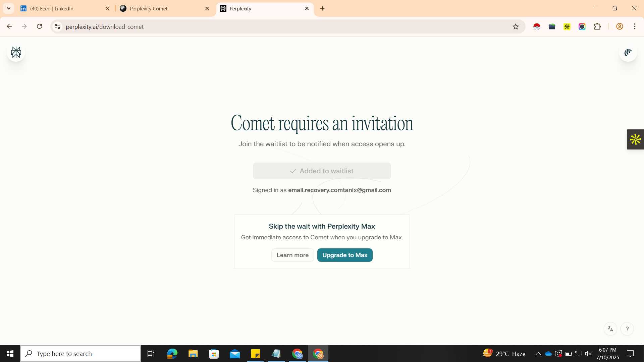This screenshot has height=362, width=644.
Task: Switch to first Chrome window on taskbar
Action: (297, 354)
